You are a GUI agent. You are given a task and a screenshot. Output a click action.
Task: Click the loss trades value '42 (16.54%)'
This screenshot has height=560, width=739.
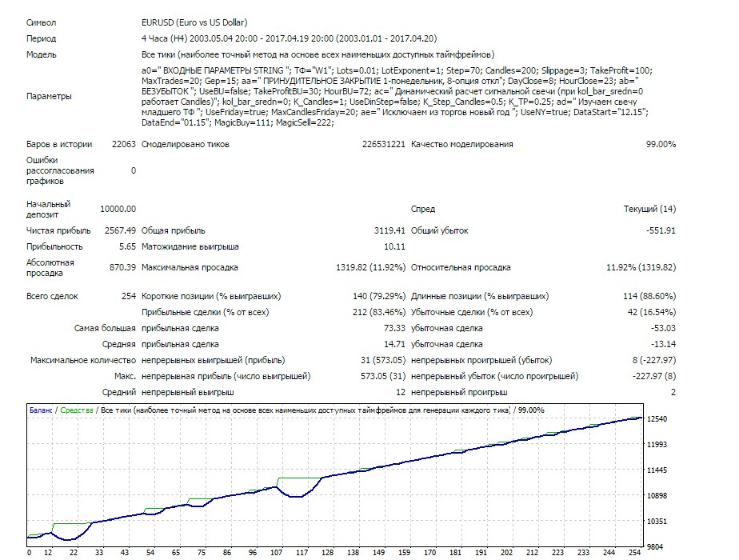click(652, 312)
